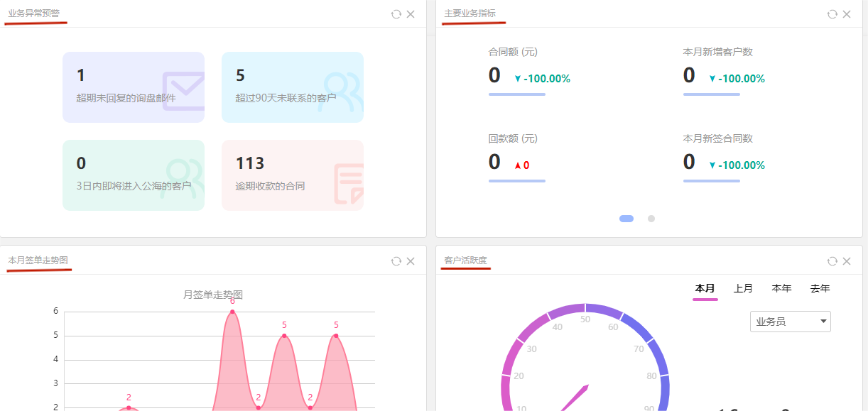Refresh the 业务异常预警 panel

[396, 14]
